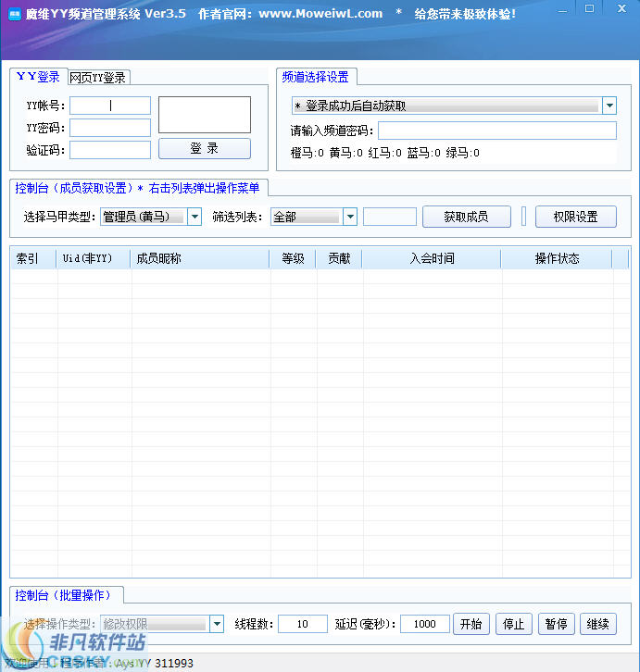Switch to the YY登录 tab
This screenshot has width=640, height=672.
[x=39, y=77]
